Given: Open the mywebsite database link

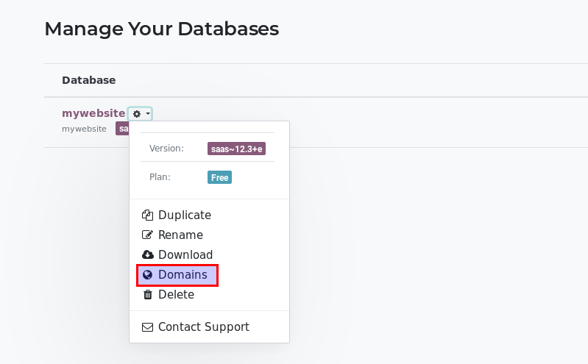Looking at the screenshot, I should click(93, 113).
